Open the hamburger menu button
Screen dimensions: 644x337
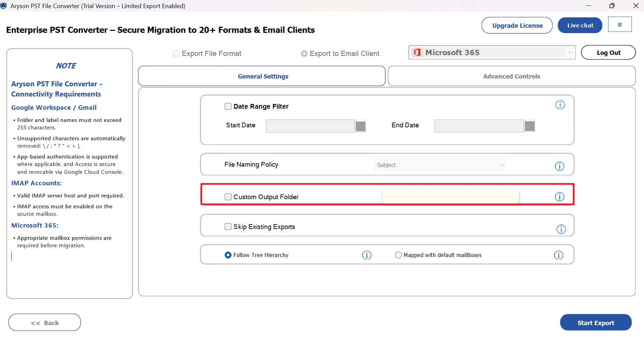coord(620,24)
